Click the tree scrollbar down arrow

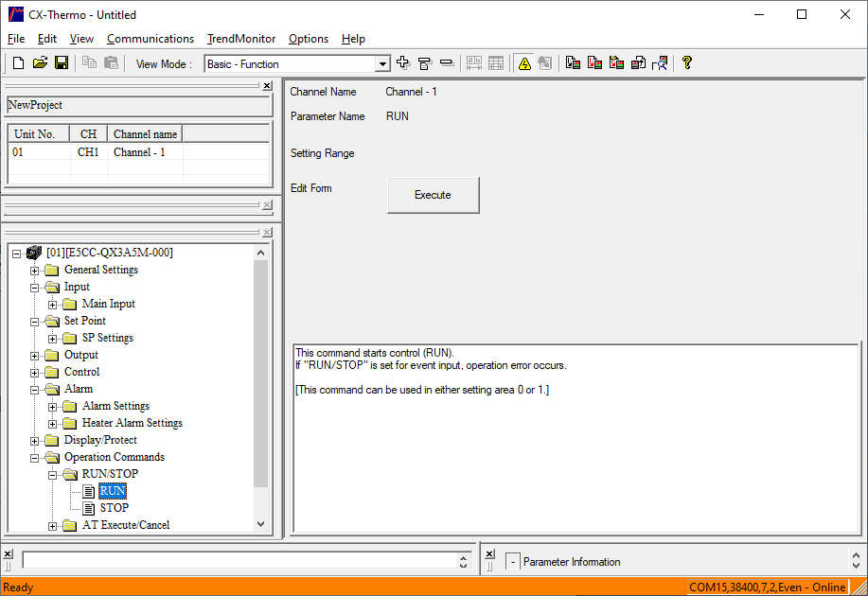point(260,523)
